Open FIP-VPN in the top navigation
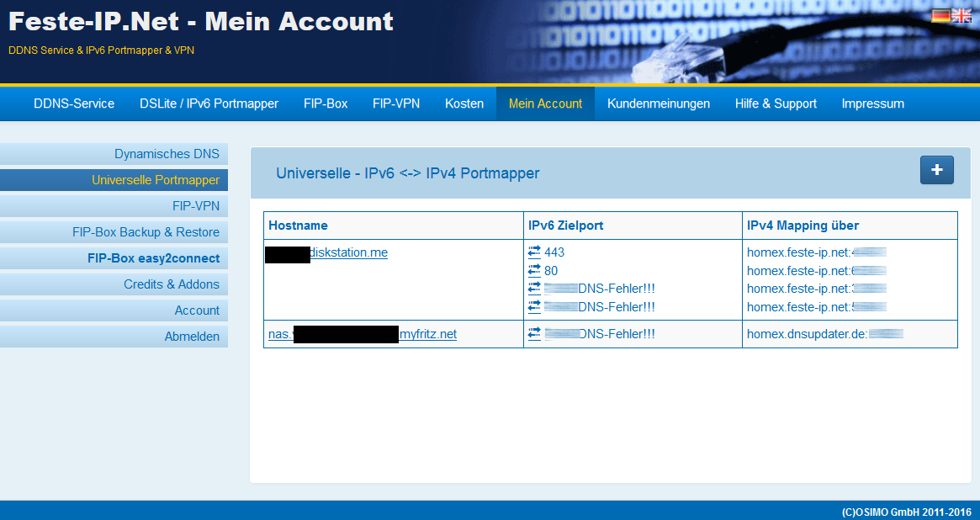This screenshot has height=520, width=980. point(396,103)
